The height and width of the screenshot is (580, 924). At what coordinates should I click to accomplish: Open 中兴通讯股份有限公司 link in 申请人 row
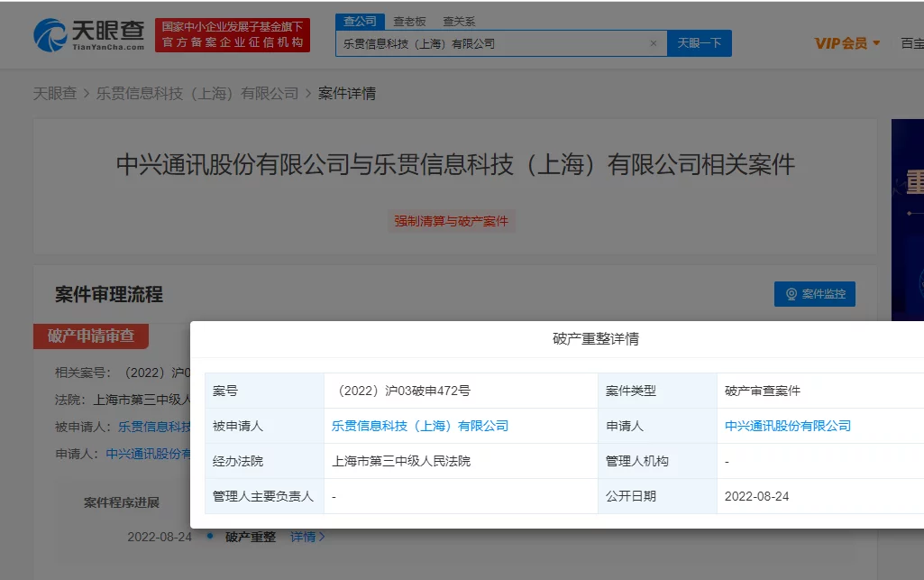[787, 426]
